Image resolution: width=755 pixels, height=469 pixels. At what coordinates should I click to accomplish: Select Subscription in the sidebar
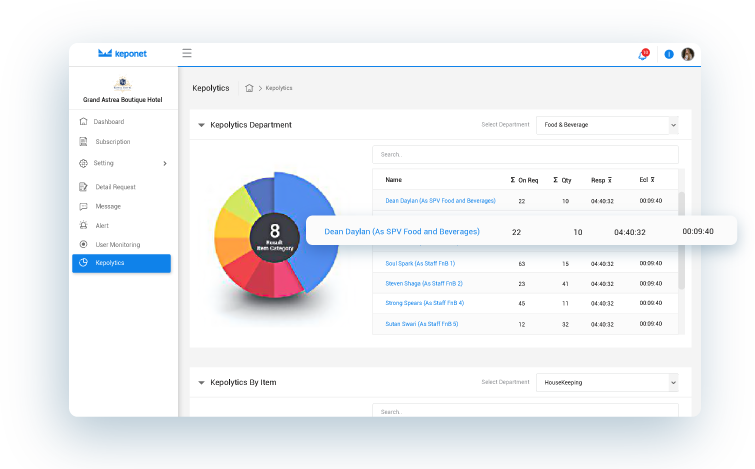[112, 142]
